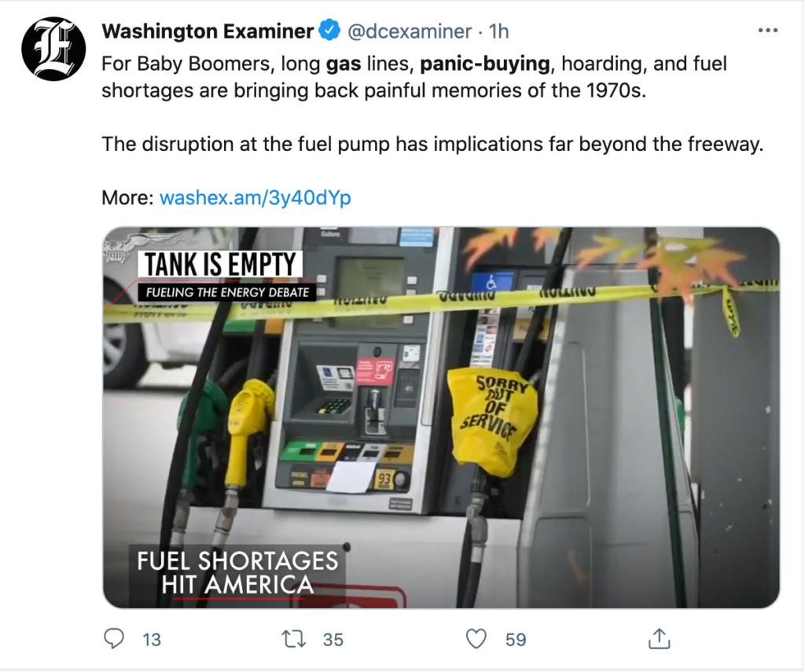Click the "TANK IS EMPTY" video overlay title
Viewport: 805px width, 672px height.
[220, 265]
